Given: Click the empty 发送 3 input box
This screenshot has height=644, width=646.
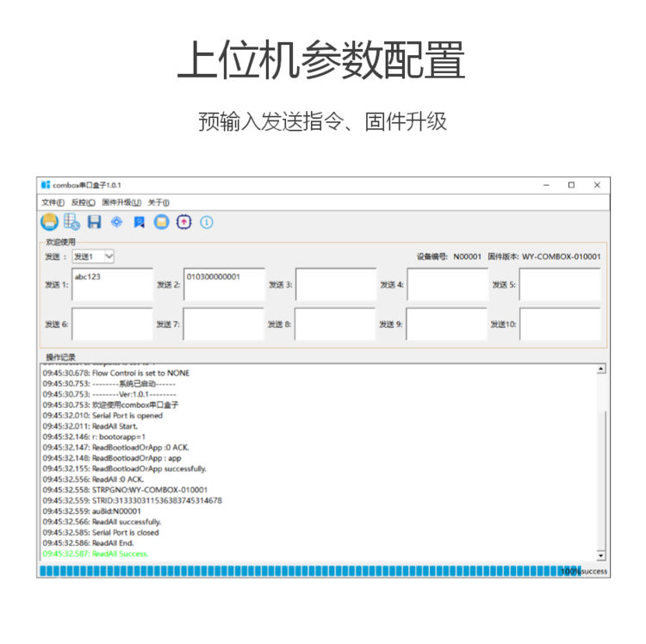Looking at the screenshot, I should (x=336, y=285).
